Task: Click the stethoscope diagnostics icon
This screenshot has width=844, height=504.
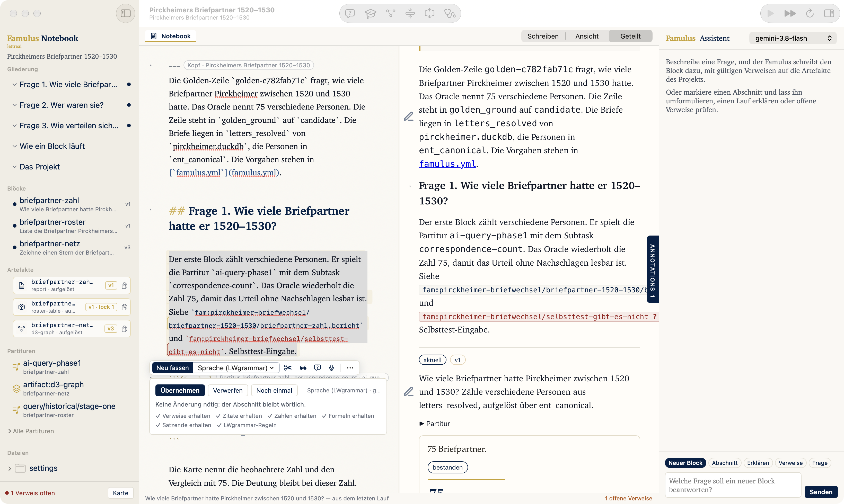Action: 450,14
